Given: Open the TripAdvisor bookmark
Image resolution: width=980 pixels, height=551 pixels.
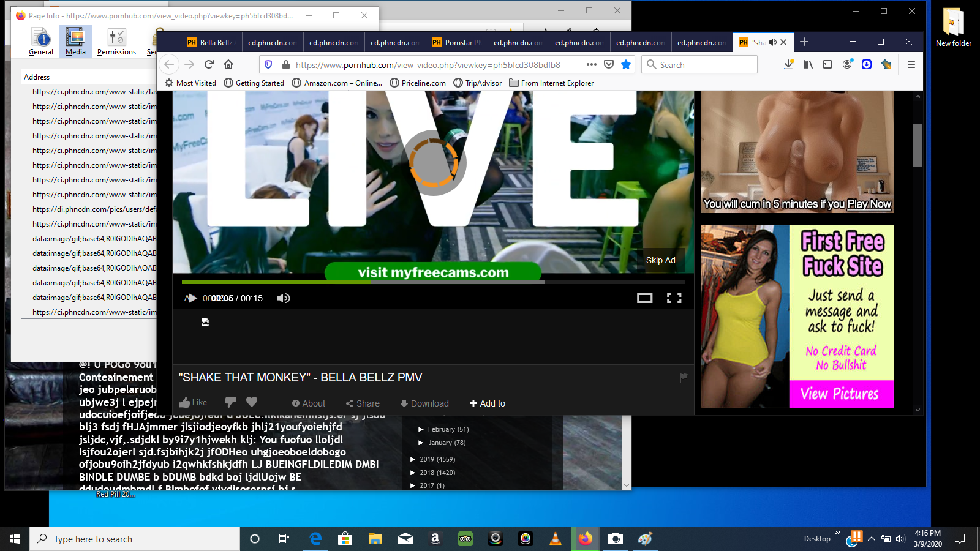Looking at the screenshot, I should point(478,83).
